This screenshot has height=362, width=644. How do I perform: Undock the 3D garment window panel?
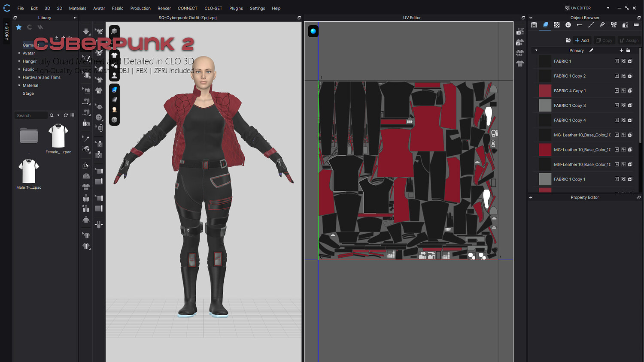(x=299, y=18)
